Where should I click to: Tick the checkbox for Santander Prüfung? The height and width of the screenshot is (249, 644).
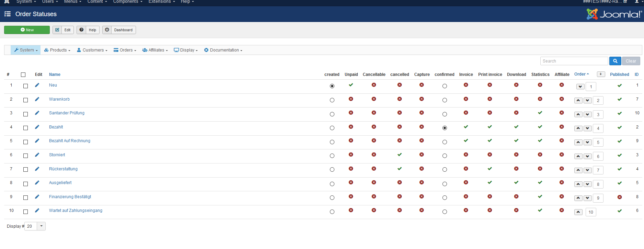click(25, 114)
